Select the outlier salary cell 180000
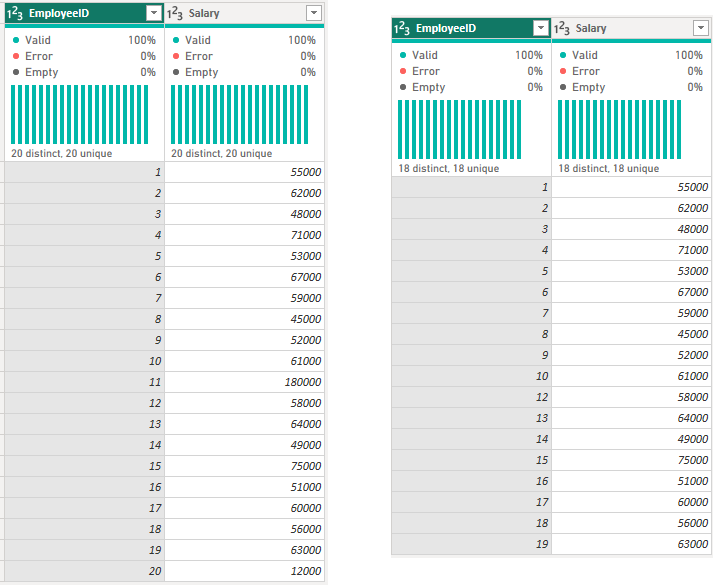This screenshot has width=714, height=585. 244,382
